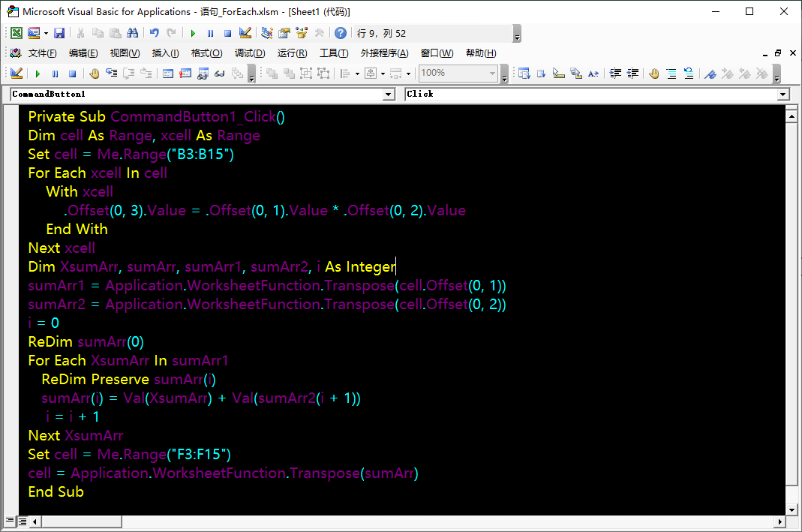Open the Watch Window icon

point(203,73)
